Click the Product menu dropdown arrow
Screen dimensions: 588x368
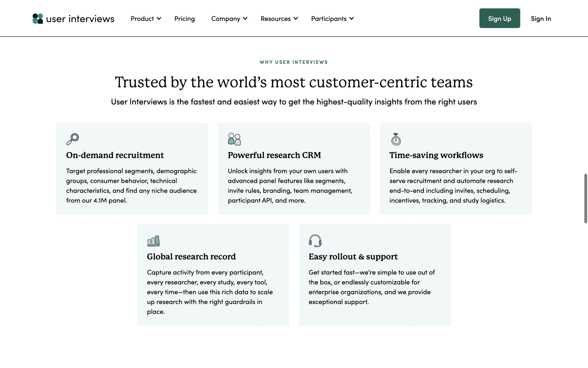click(x=159, y=18)
